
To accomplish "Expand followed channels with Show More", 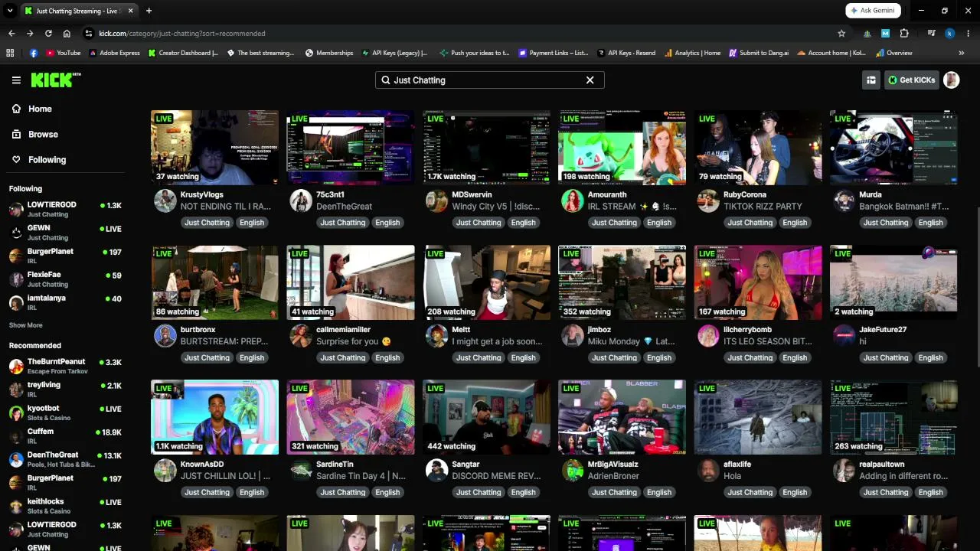I will [x=25, y=325].
